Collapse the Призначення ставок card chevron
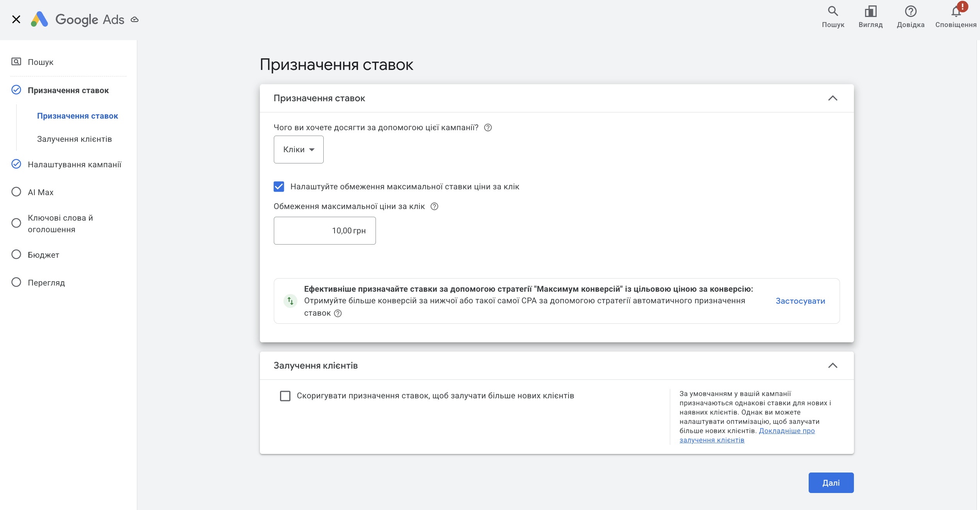This screenshot has height=510, width=980. click(832, 98)
